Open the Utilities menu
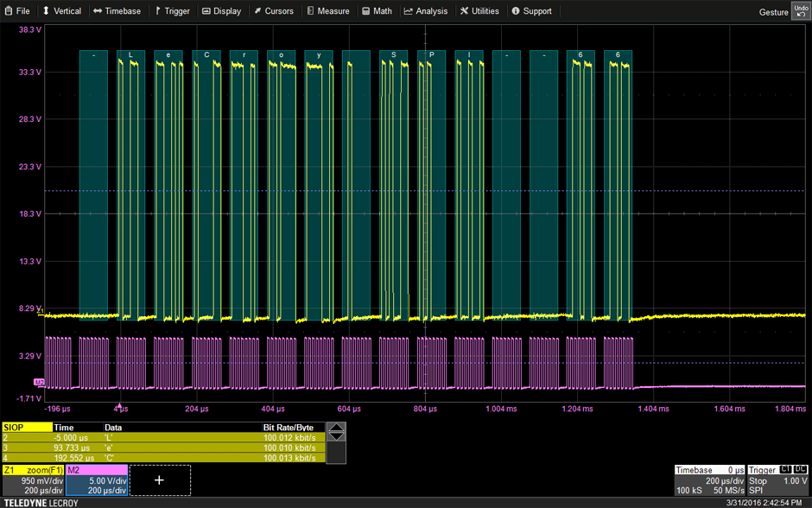The image size is (812, 508). click(479, 11)
